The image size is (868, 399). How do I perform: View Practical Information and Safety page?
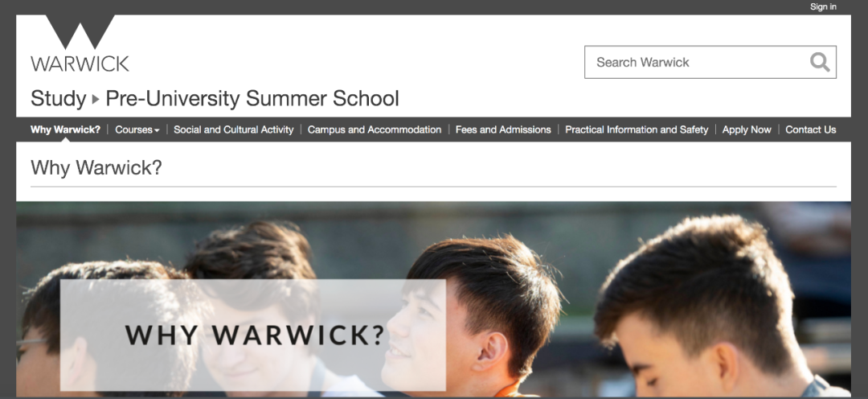637,130
